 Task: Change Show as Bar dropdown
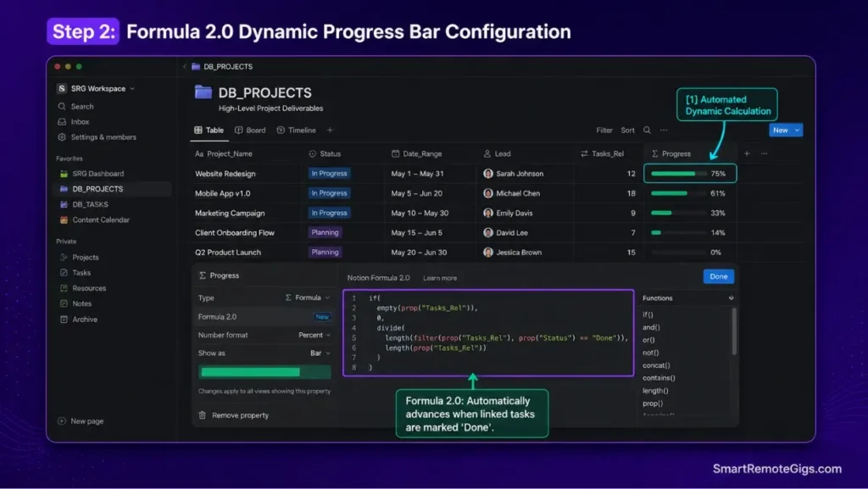(x=320, y=353)
